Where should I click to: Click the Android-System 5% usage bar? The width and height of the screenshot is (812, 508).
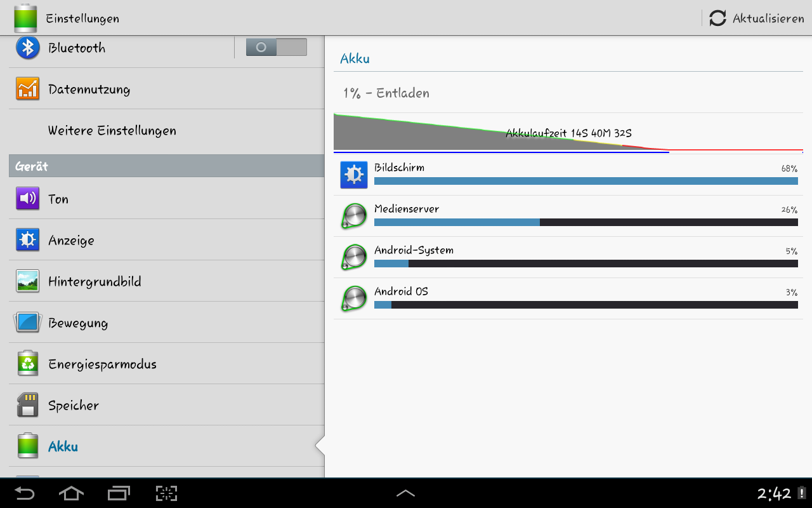coord(586,264)
